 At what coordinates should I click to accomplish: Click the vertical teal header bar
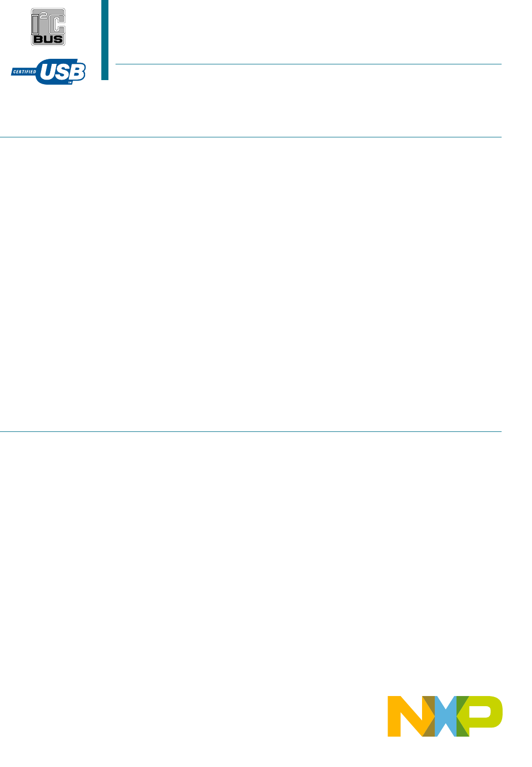click(105, 40)
